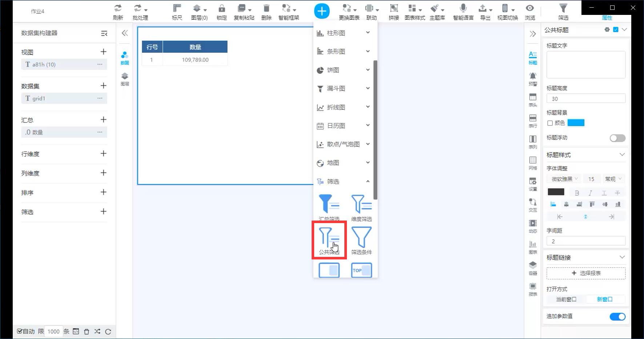Click the 锁定 lock icon
This screenshot has height=339, width=644.
click(x=221, y=12)
